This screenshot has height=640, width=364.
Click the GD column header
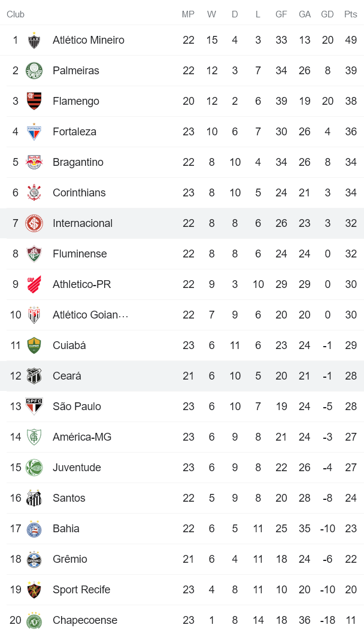coord(327,14)
